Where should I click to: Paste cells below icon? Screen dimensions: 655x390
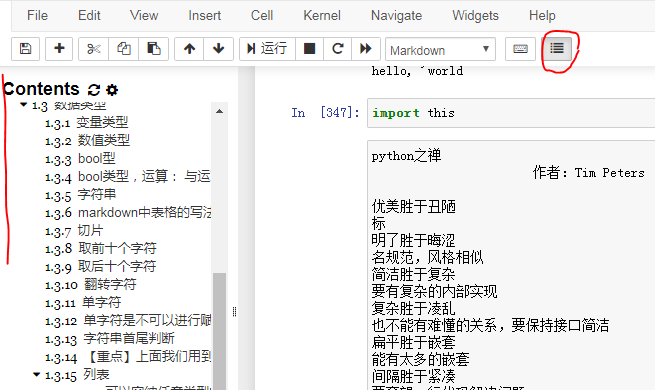tap(153, 49)
